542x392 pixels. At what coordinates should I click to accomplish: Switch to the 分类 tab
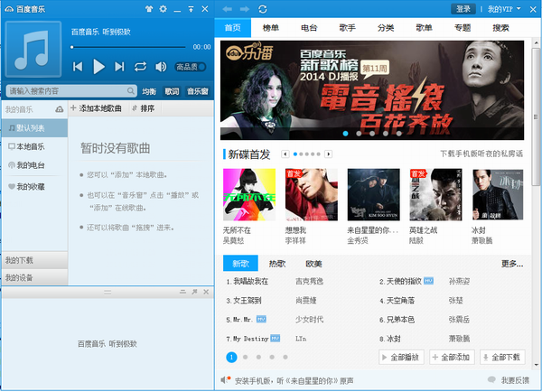pyautogui.click(x=386, y=28)
